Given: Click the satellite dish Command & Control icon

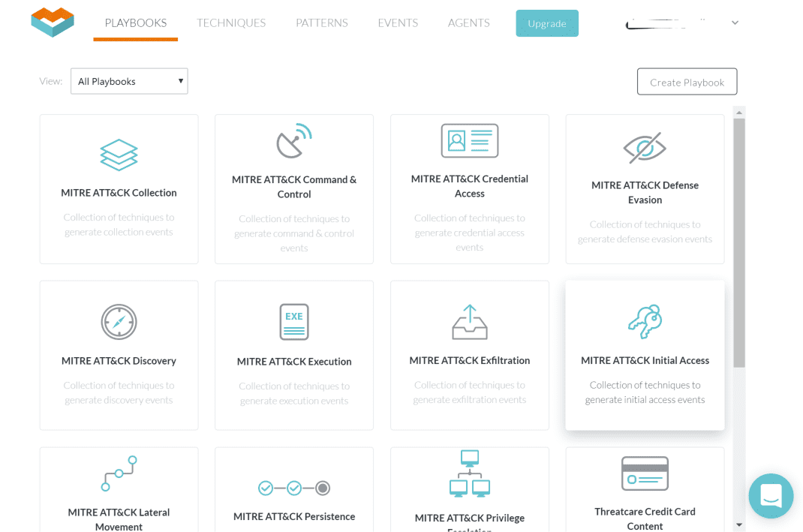Looking at the screenshot, I should 294,141.
